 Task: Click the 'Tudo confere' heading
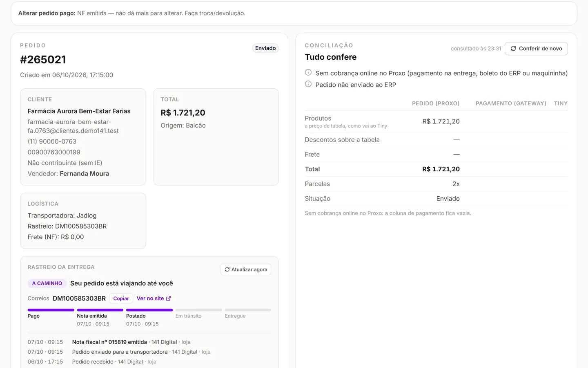point(331,57)
